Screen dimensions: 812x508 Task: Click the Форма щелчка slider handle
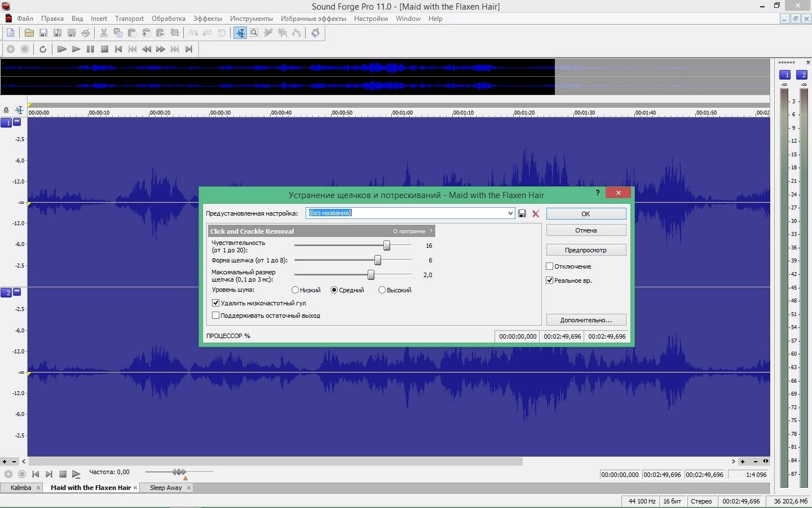[378, 260]
